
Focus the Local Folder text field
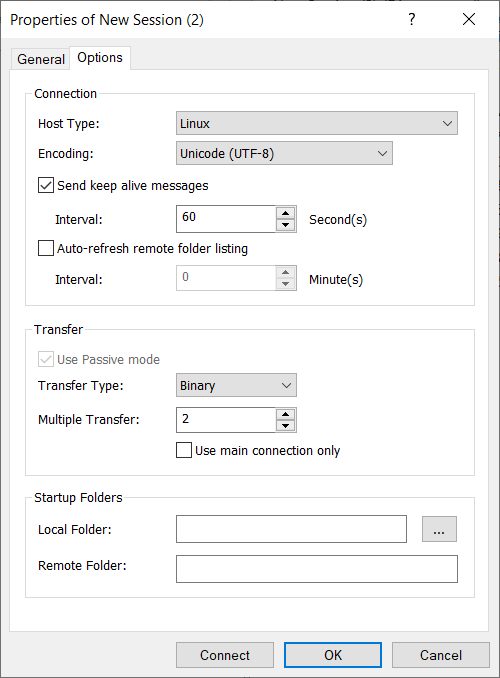coord(291,529)
